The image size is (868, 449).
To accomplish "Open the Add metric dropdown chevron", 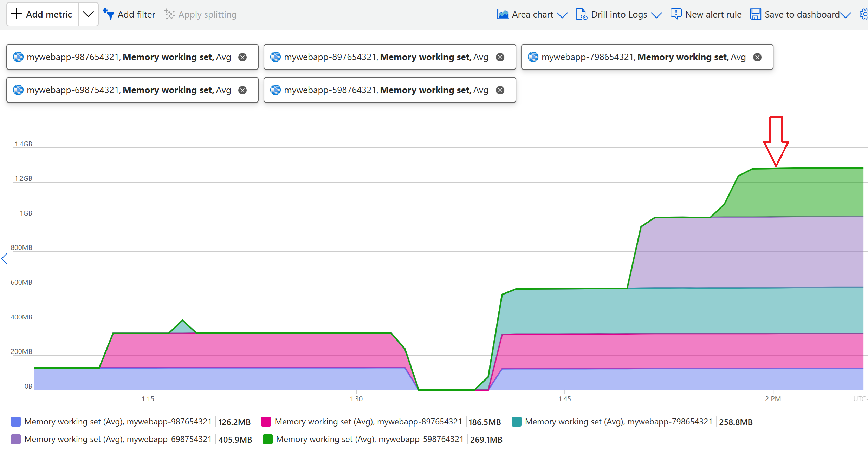I will pos(88,14).
